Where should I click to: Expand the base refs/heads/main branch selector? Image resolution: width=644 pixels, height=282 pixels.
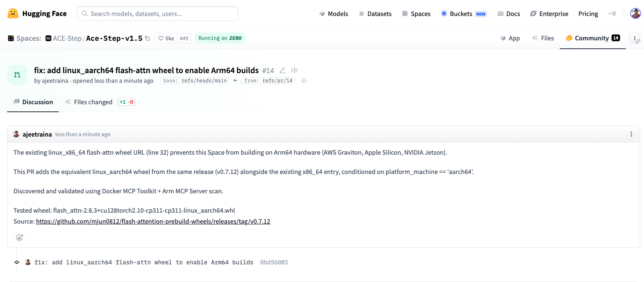tap(194, 80)
